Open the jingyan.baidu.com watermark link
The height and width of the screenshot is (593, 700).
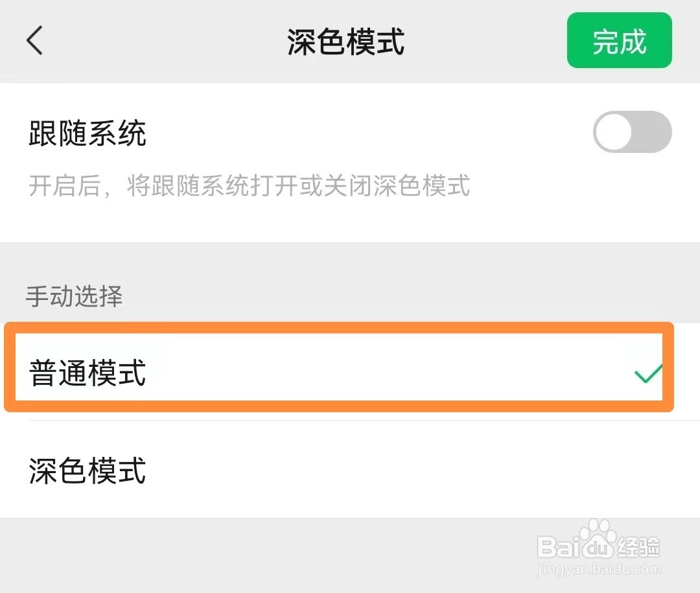point(600,570)
